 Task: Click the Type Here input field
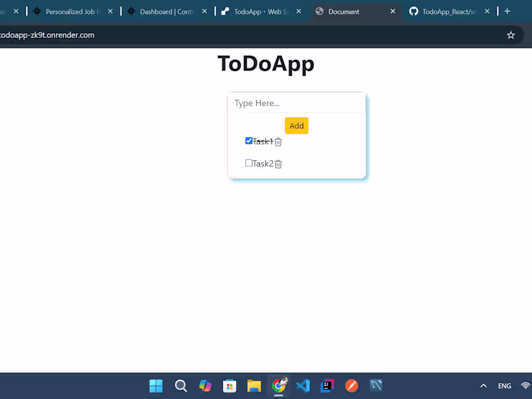pyautogui.click(x=296, y=103)
